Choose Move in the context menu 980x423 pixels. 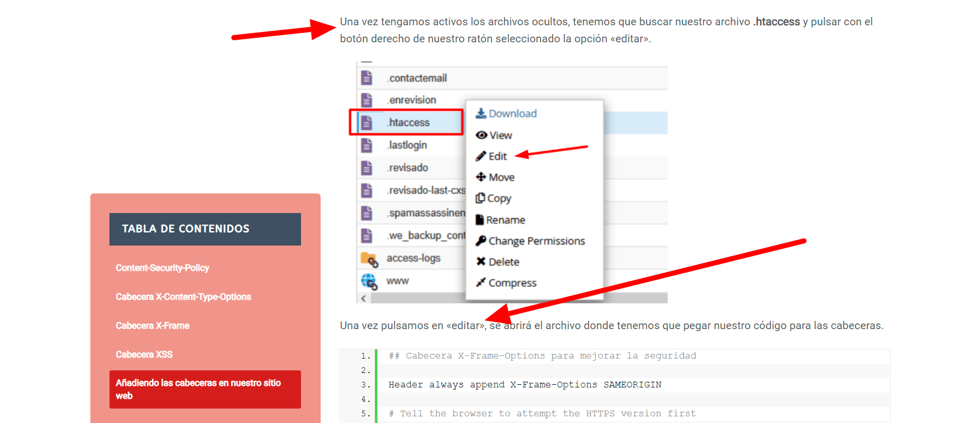tap(501, 177)
